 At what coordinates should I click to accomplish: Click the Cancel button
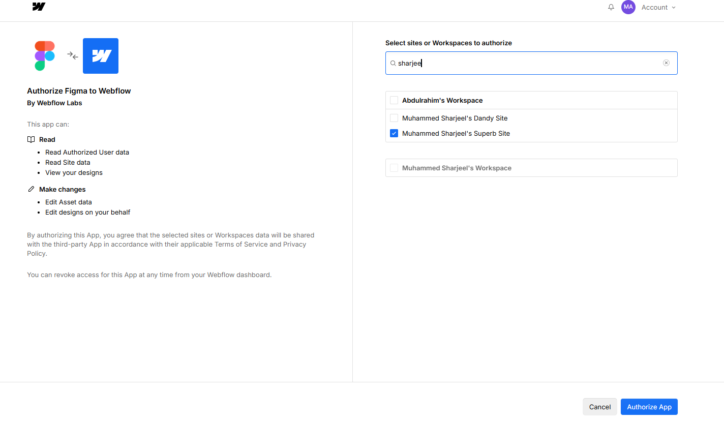[600, 407]
